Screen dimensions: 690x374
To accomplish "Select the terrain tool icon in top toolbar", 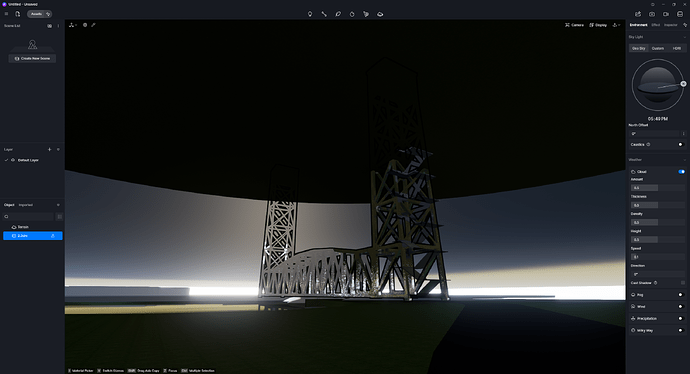I will 380,14.
